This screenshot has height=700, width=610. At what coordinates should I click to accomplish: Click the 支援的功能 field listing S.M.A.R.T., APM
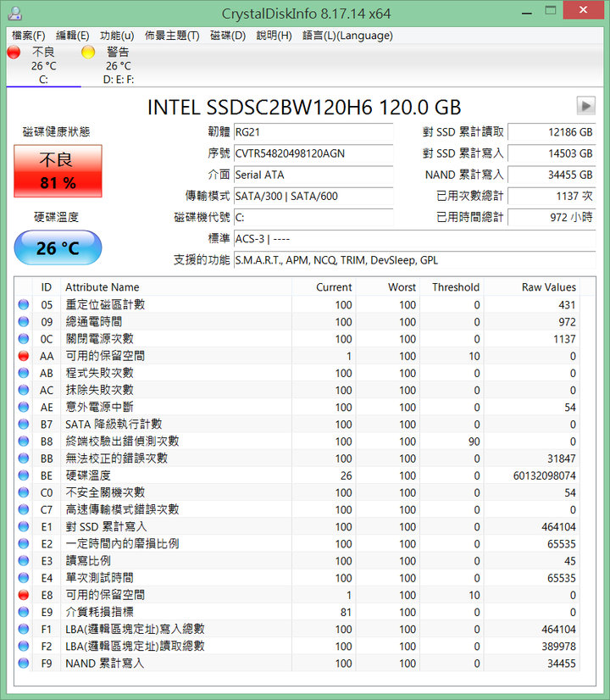click(414, 260)
